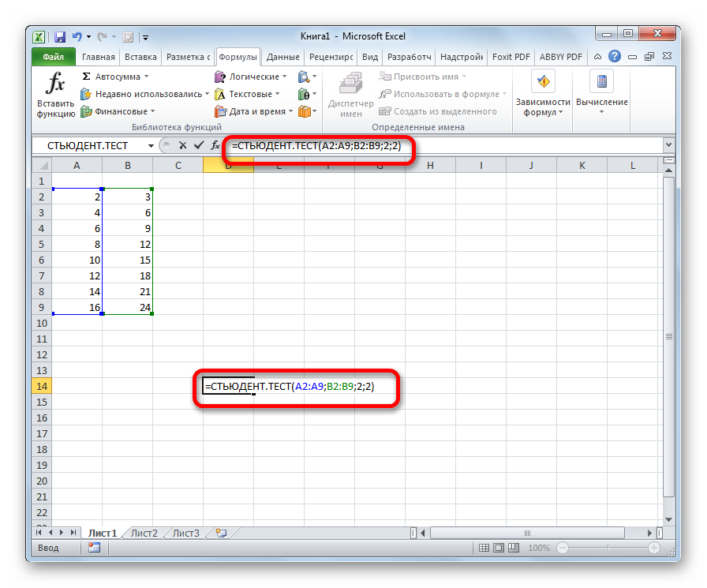This screenshot has height=588, width=707.
Task: Click macro recording icon in status bar
Action: 94,548
